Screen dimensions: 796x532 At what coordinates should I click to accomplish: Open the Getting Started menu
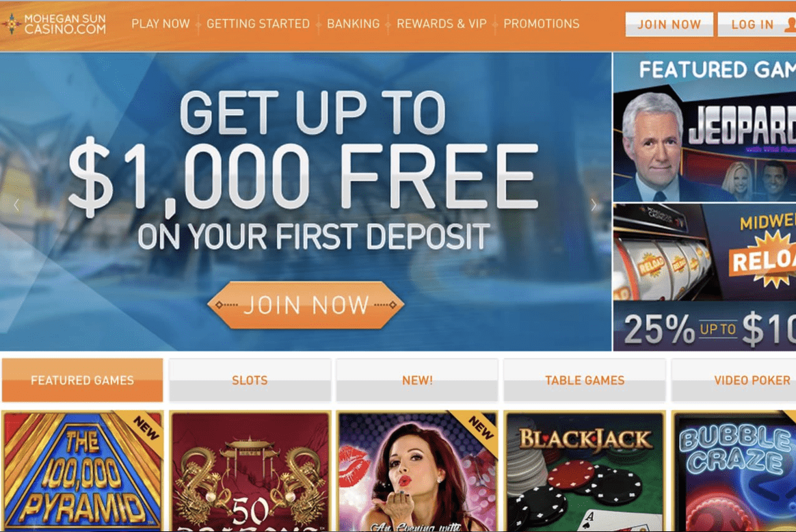click(x=258, y=24)
